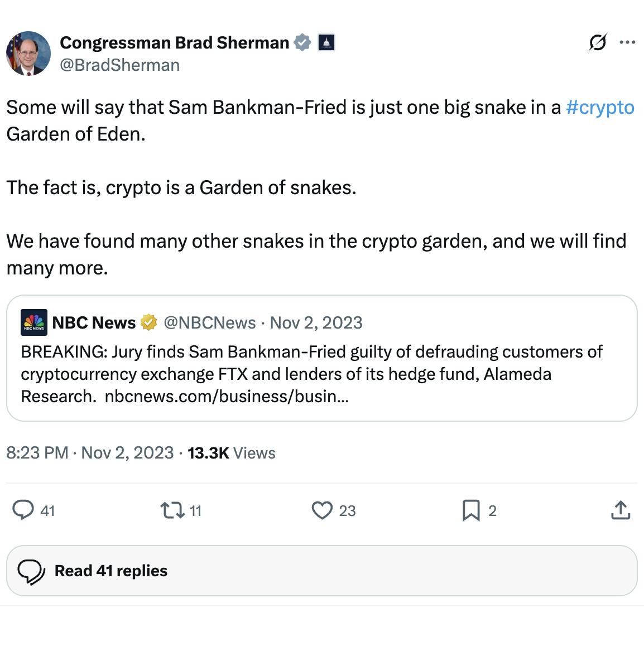Open the quoted NBC News tweet text
Image resolution: width=644 pixels, height=656 pixels.
tap(311, 374)
